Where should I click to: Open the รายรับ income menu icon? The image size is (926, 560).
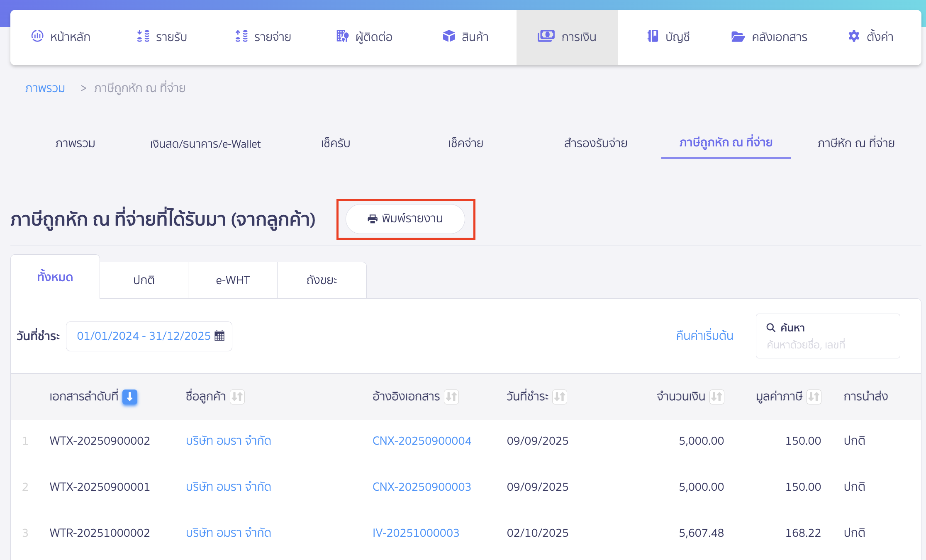click(x=143, y=37)
